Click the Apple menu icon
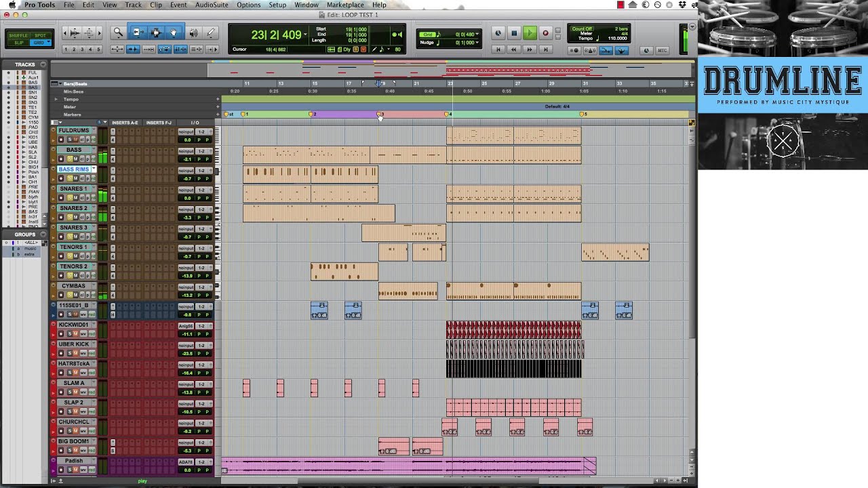 pyautogui.click(x=12, y=5)
